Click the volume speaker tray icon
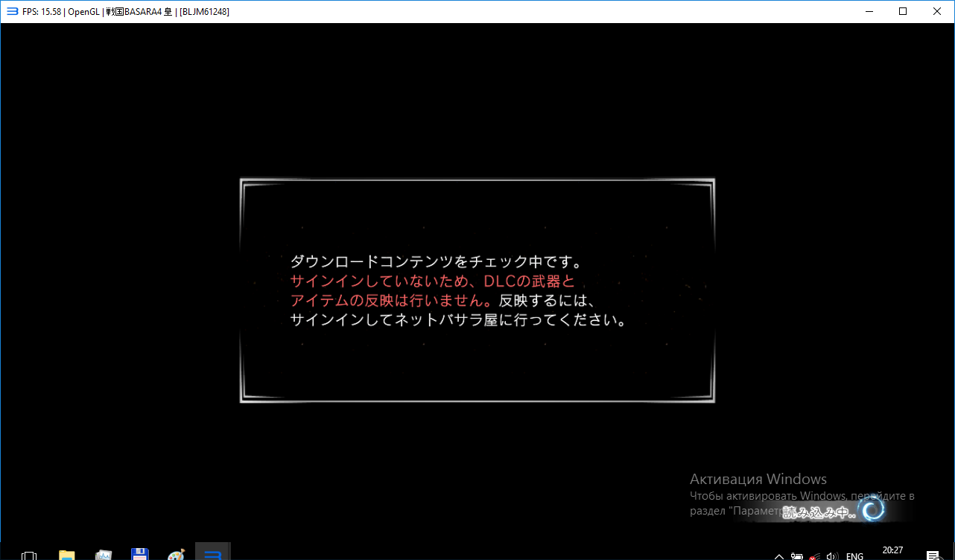The height and width of the screenshot is (560, 955). pos(832,556)
